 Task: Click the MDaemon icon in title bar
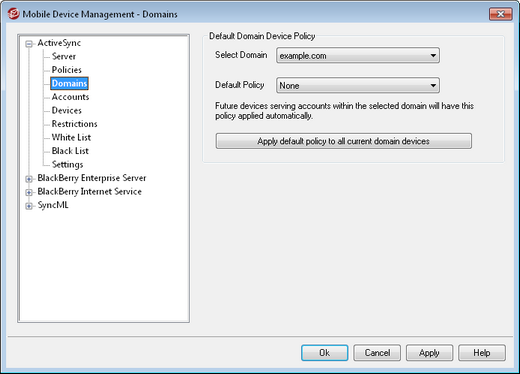(14, 14)
